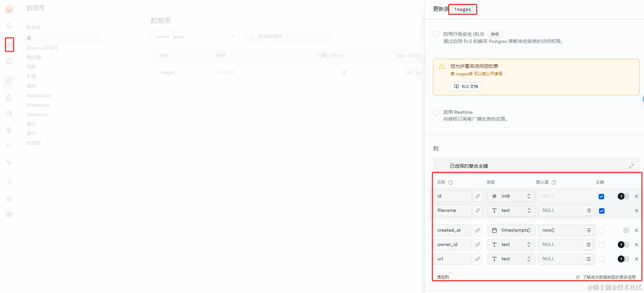Open the Table Editor sidebar icon
This screenshot has width=644, height=293.
[9, 45]
